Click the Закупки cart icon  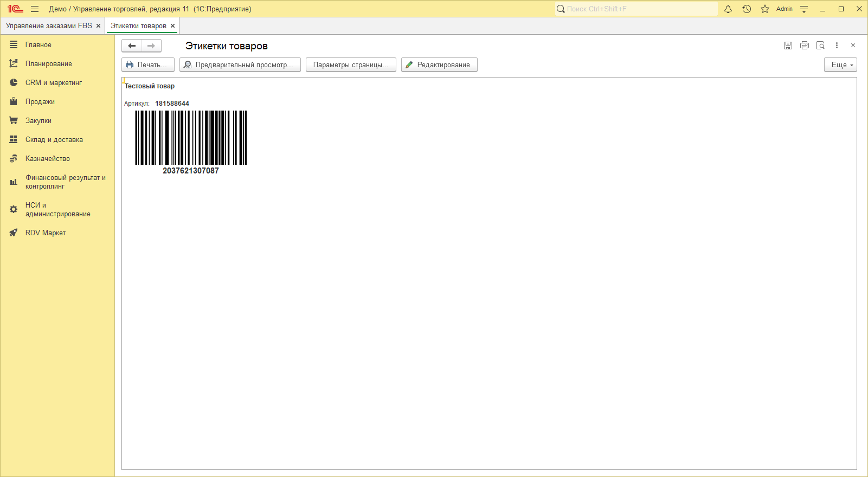(x=14, y=120)
